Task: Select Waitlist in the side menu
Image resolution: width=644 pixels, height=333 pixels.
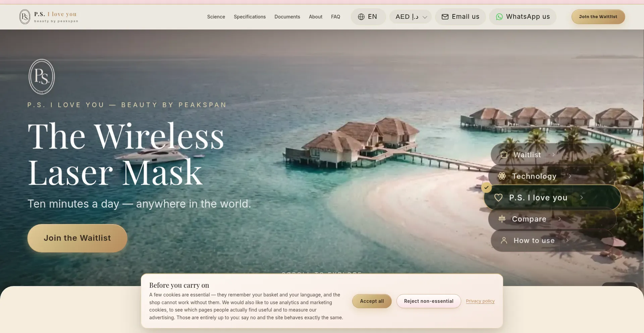Action: [552, 155]
